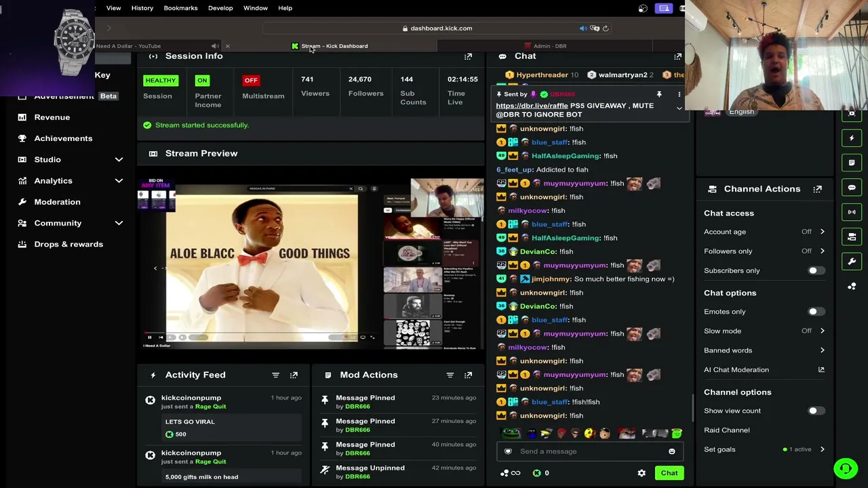Open first Rage Quit gift link
The width and height of the screenshot is (868, 488).
tap(210, 407)
